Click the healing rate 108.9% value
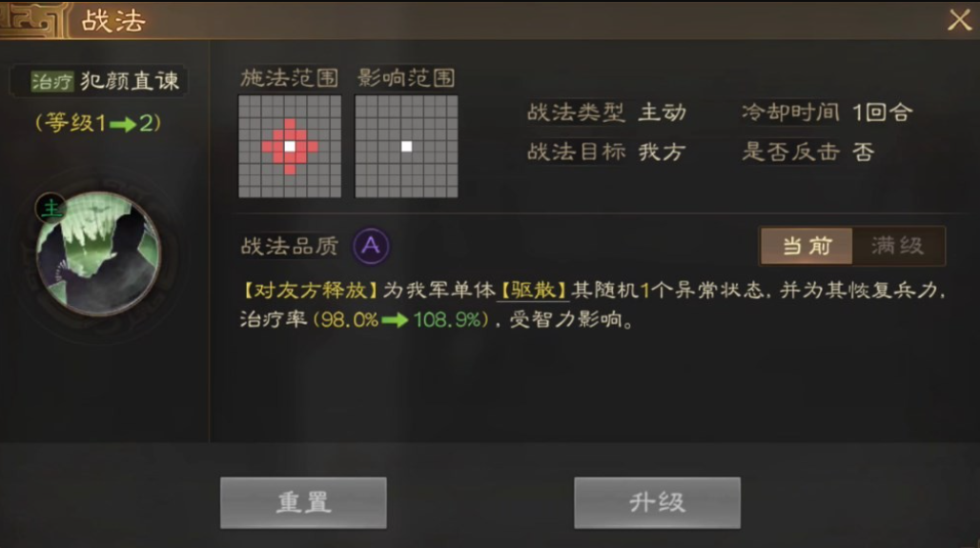 446,320
